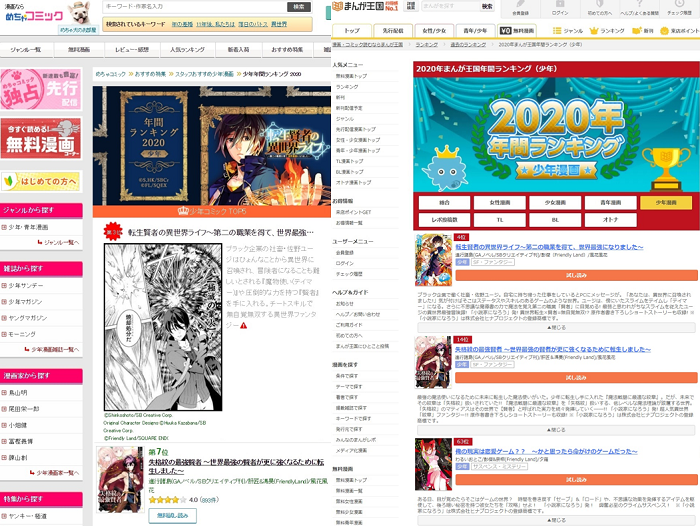Click 試し読み button for 俺の現実は恋愛ゲーム
The image size is (700, 526).
(x=576, y=480)
